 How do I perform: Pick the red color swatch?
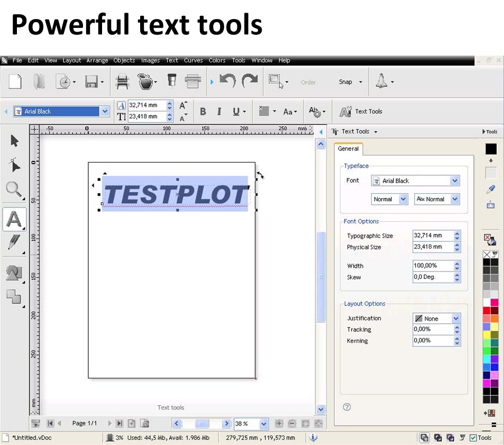click(487, 311)
